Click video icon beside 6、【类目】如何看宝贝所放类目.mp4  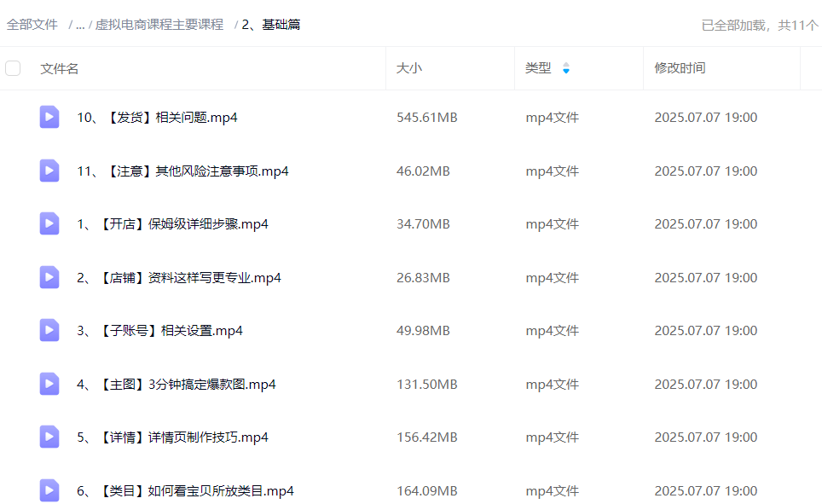(x=49, y=490)
